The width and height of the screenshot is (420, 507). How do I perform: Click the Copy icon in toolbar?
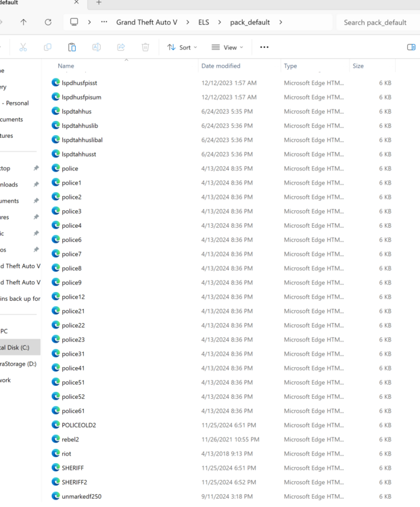47,47
